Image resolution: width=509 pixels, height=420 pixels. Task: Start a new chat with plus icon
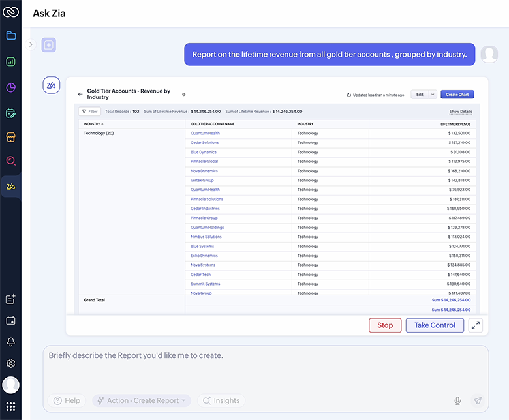tap(49, 45)
